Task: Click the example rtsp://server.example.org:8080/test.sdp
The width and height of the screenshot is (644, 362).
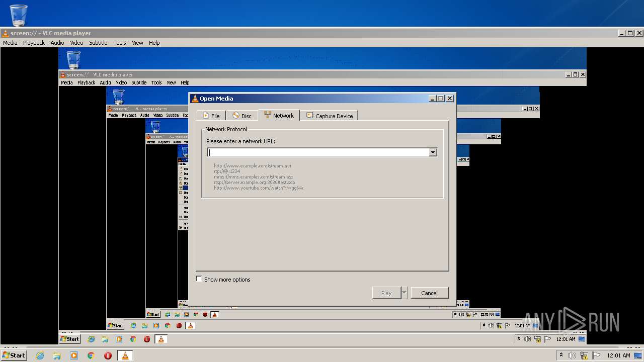Action: click(x=254, y=182)
